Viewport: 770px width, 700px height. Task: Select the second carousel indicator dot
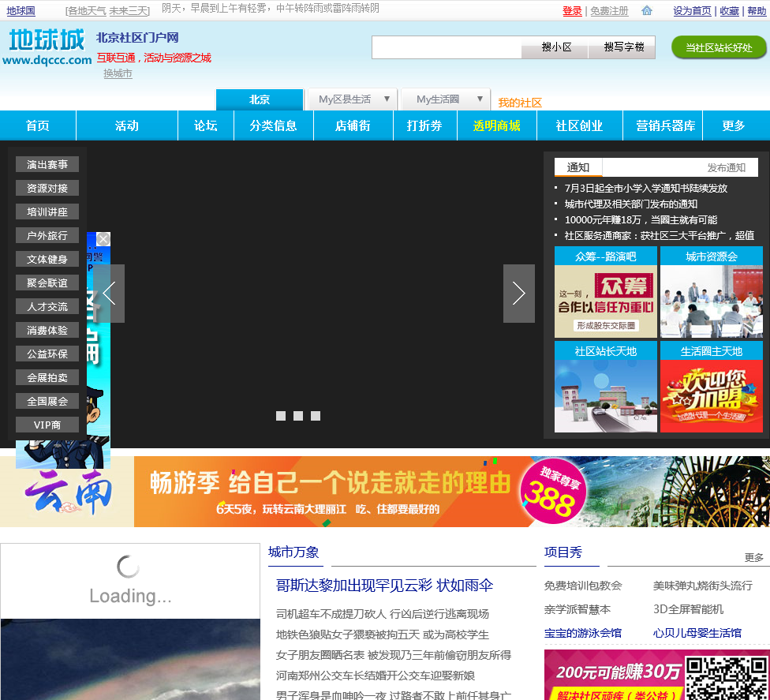[298, 416]
